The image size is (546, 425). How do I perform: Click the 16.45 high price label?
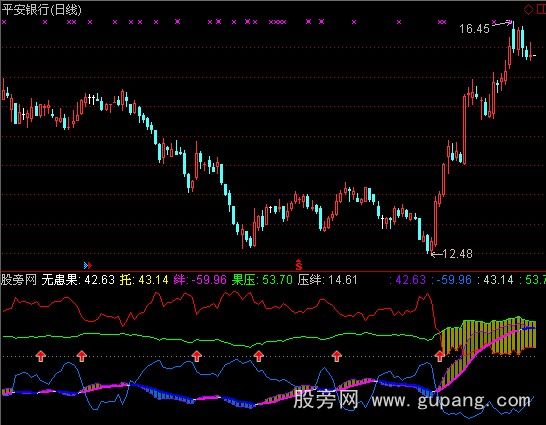pos(474,29)
